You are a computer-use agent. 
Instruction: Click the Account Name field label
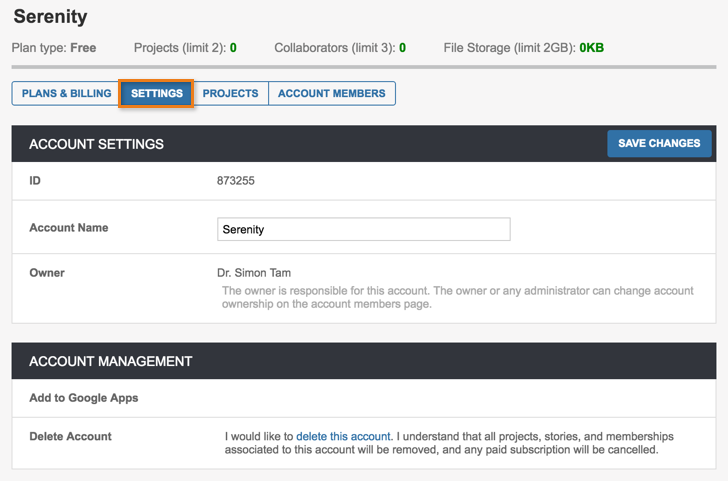[69, 228]
